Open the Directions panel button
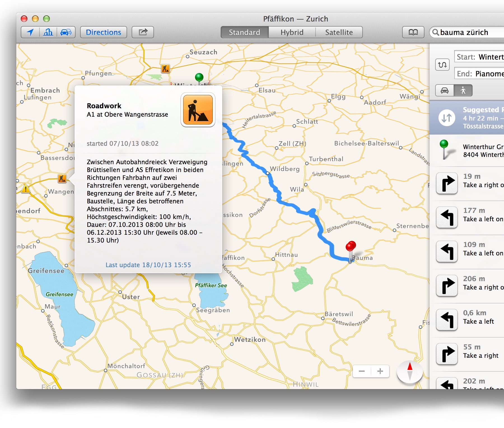Viewport: 504px width, 428px height. 103,32
